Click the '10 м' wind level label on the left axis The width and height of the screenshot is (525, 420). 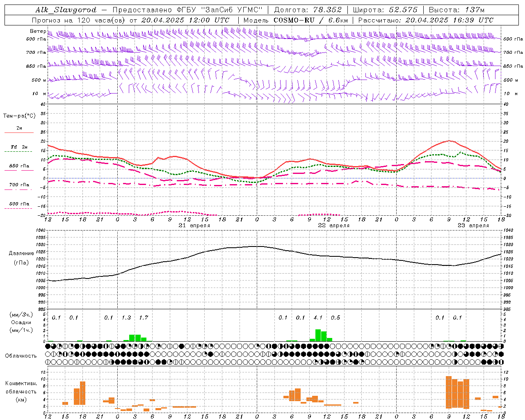pos(39,94)
